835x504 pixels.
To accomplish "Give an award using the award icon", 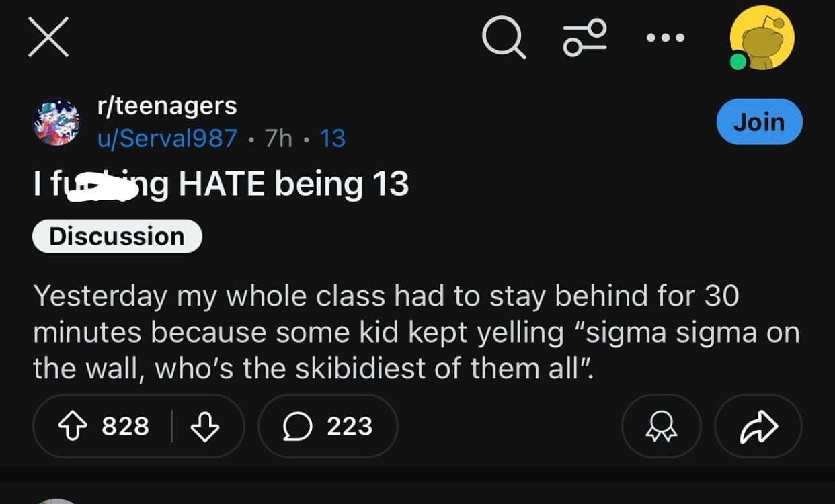I will [662, 427].
